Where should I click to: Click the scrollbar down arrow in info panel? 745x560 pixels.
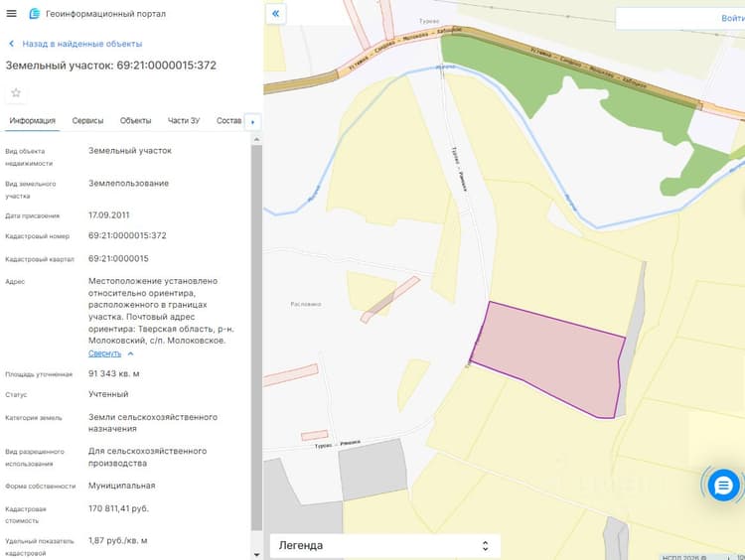coord(256,554)
